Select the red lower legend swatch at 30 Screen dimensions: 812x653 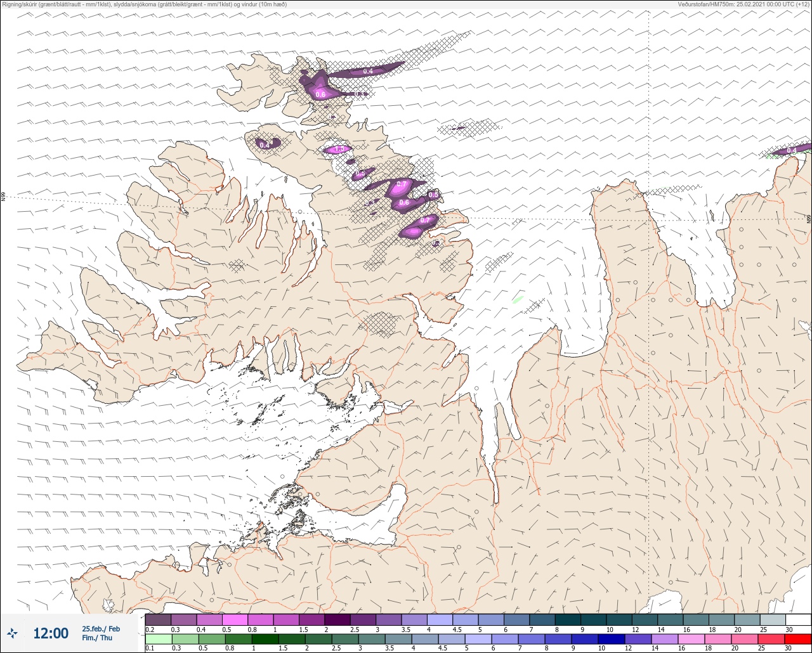797,639
